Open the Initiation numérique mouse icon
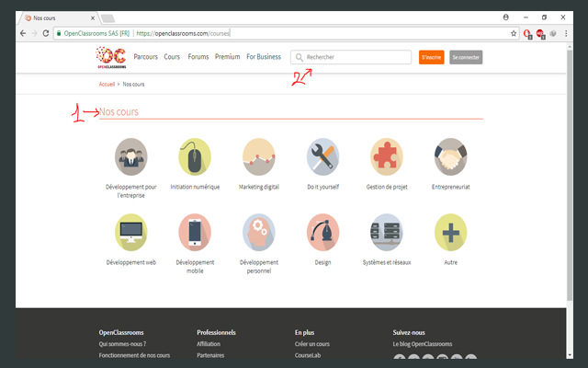 [194, 155]
